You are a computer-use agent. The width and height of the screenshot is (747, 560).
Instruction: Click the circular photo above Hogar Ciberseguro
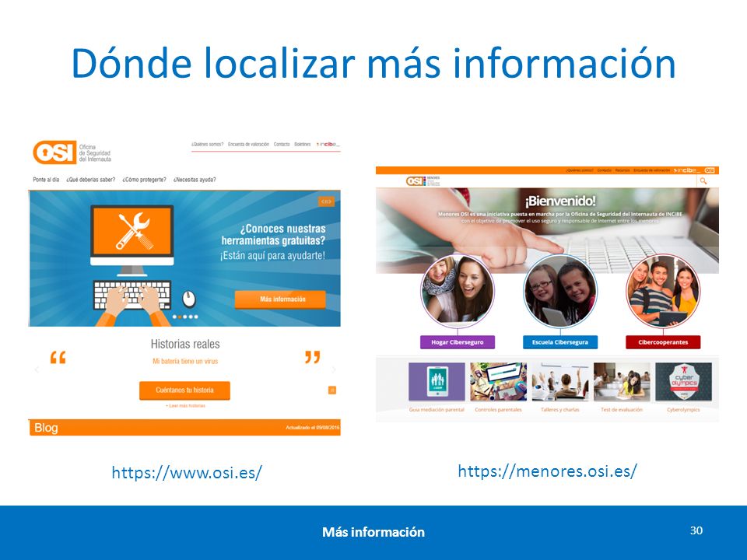click(458, 290)
